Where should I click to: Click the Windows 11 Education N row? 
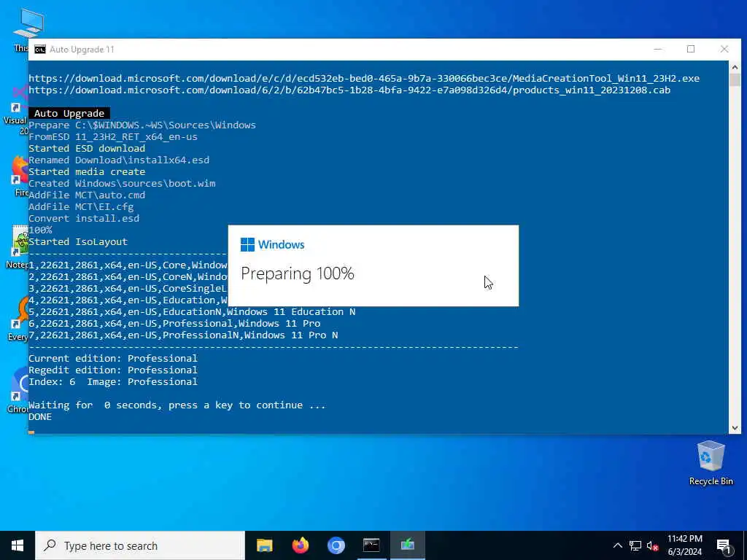[x=192, y=311]
